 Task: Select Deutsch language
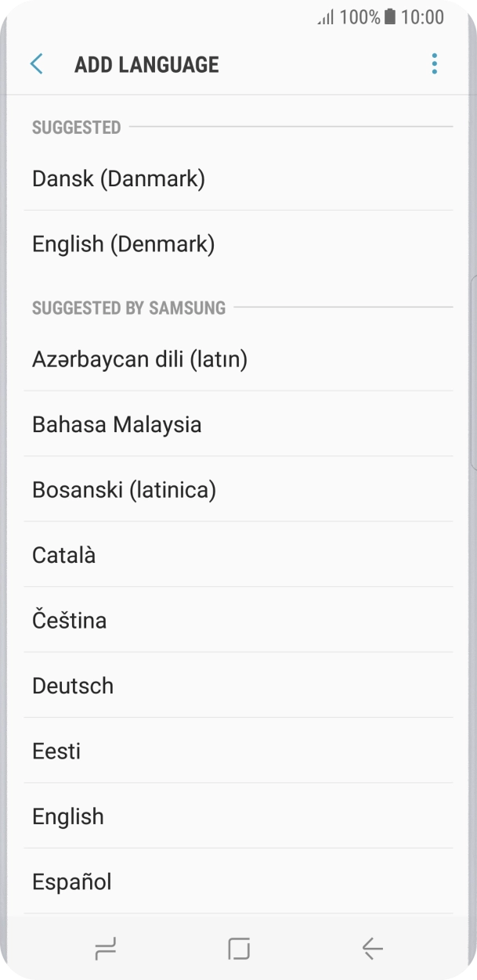[x=73, y=685]
